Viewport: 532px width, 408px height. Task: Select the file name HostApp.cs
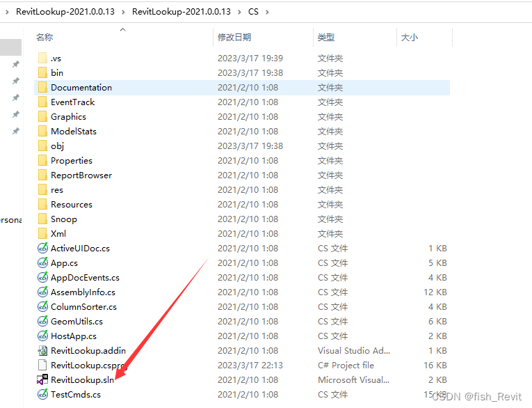(74, 336)
